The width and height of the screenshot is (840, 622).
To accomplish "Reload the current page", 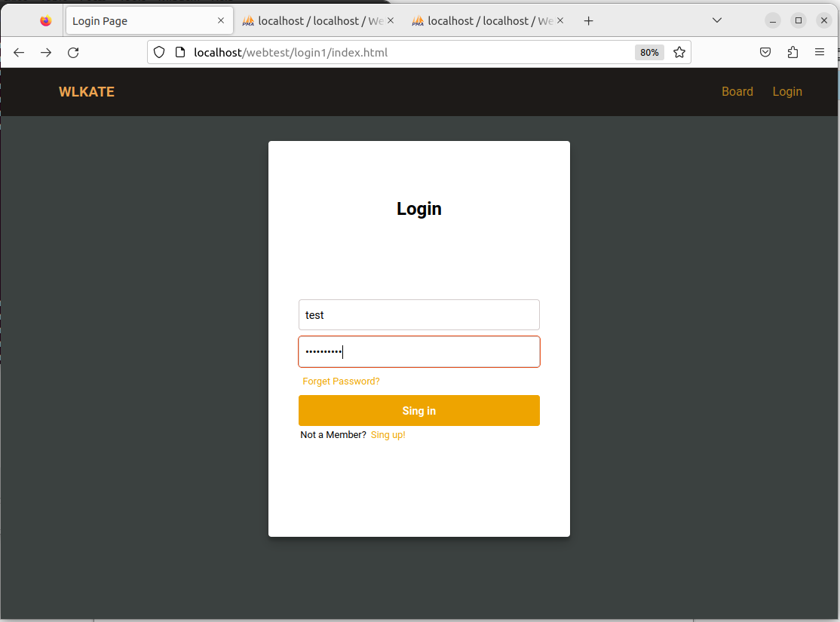I will (73, 53).
